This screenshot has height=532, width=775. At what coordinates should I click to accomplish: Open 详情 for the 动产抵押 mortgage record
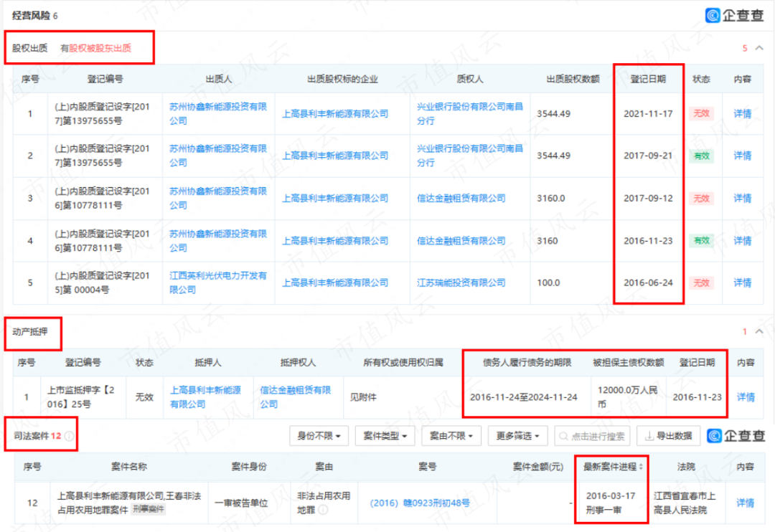[746, 396]
